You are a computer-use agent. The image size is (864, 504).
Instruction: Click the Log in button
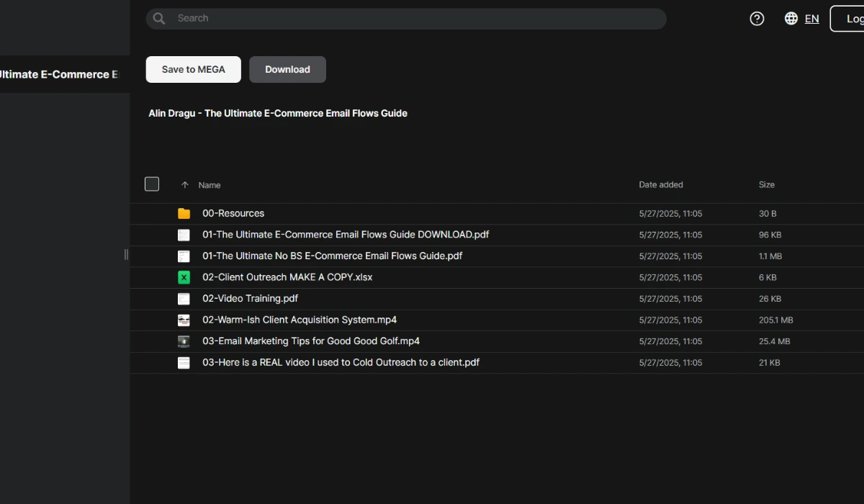[x=847, y=19]
